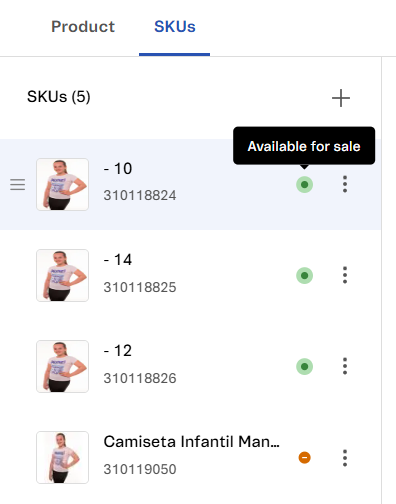This screenshot has height=504, width=396.
Task: Select the SKUs tab
Action: click(175, 27)
